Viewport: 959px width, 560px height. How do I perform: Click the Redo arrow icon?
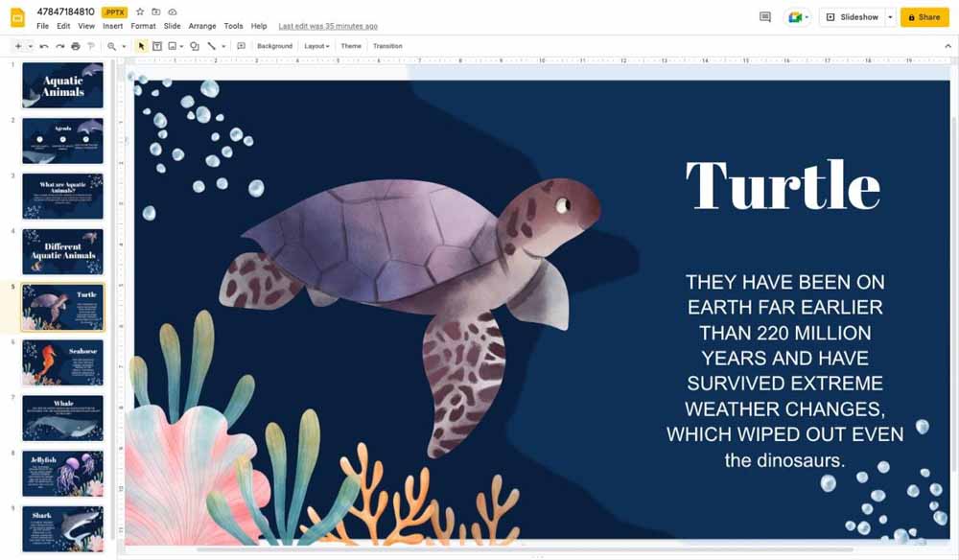[59, 46]
